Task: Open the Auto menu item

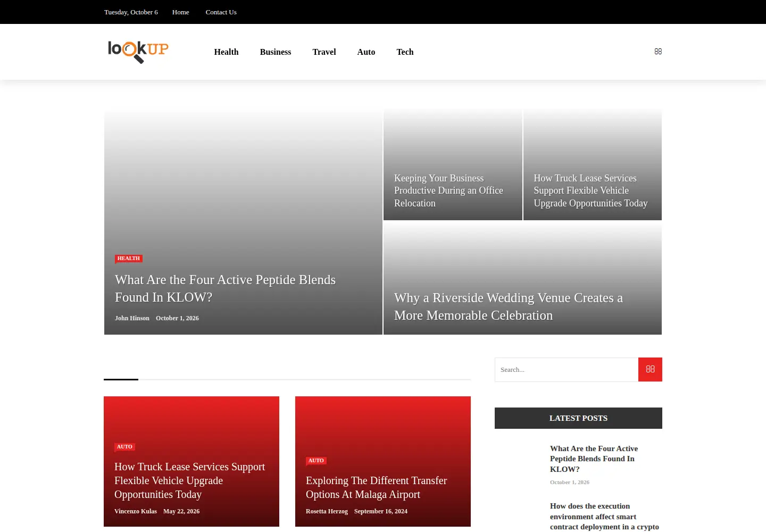Action: (366, 52)
